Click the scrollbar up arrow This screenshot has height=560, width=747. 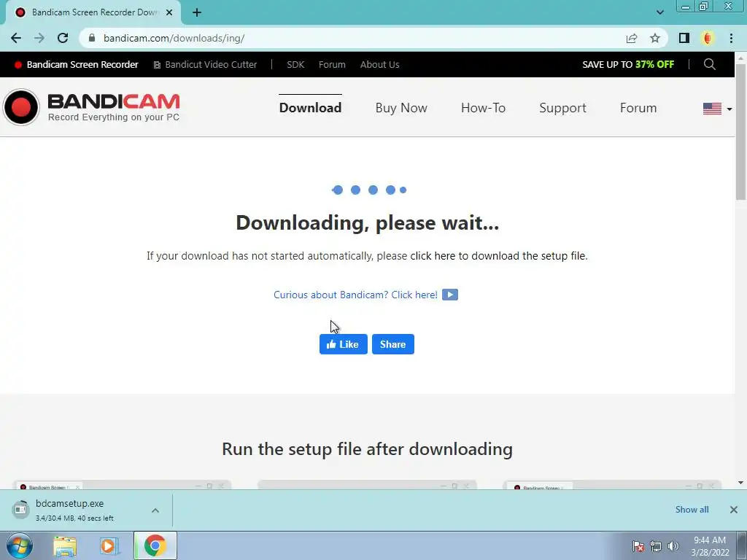(x=740, y=58)
